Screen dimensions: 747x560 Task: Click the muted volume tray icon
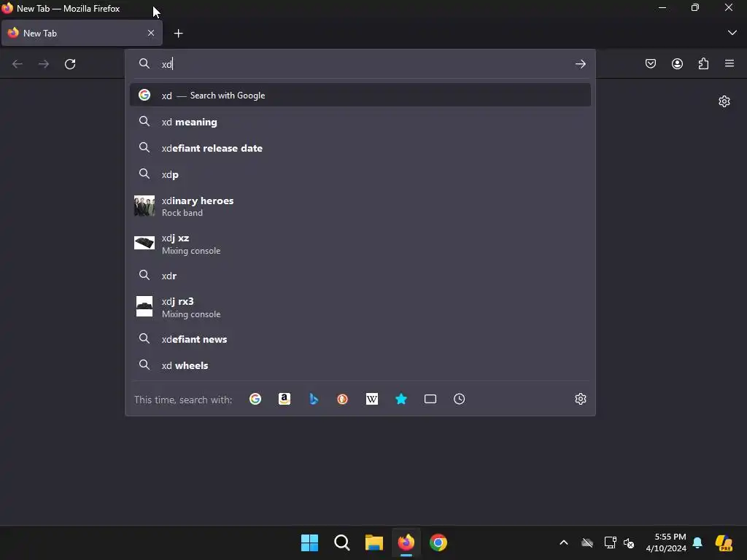click(629, 542)
